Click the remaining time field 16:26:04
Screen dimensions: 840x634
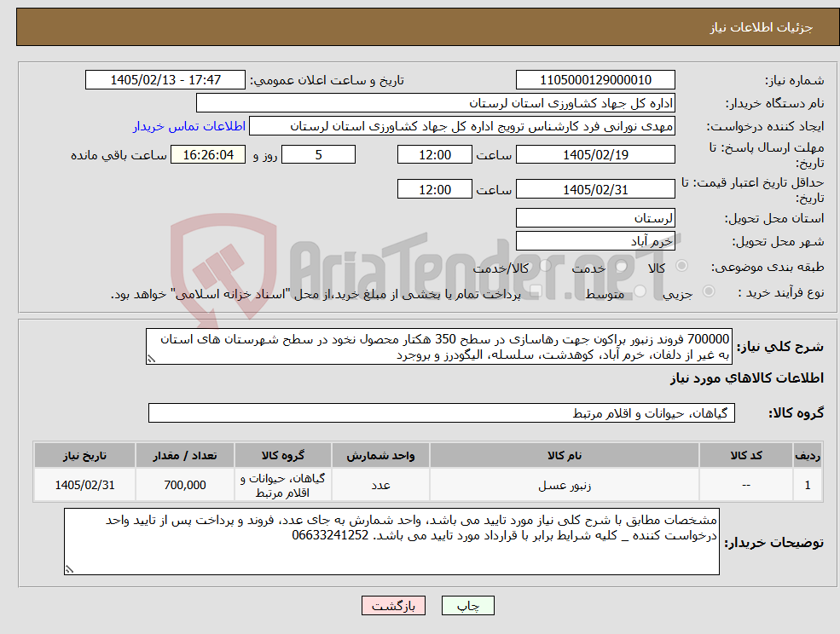pyautogui.click(x=208, y=155)
